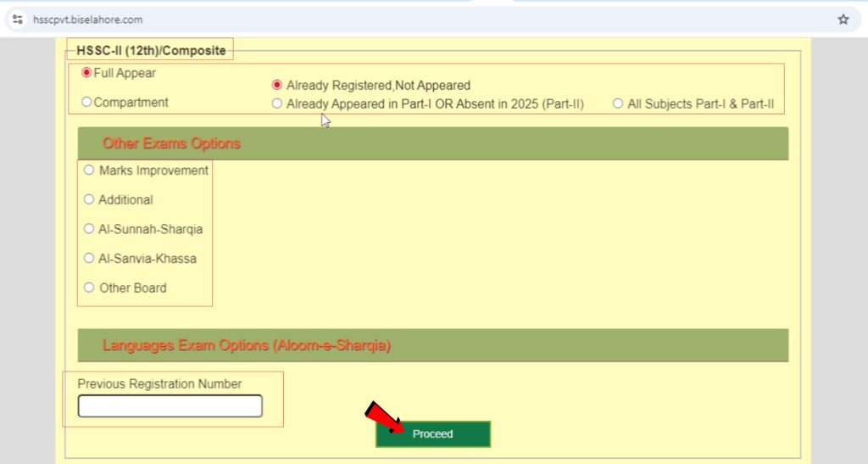The height and width of the screenshot is (464, 868).
Task: Choose the Other Board option
Action: [89, 288]
